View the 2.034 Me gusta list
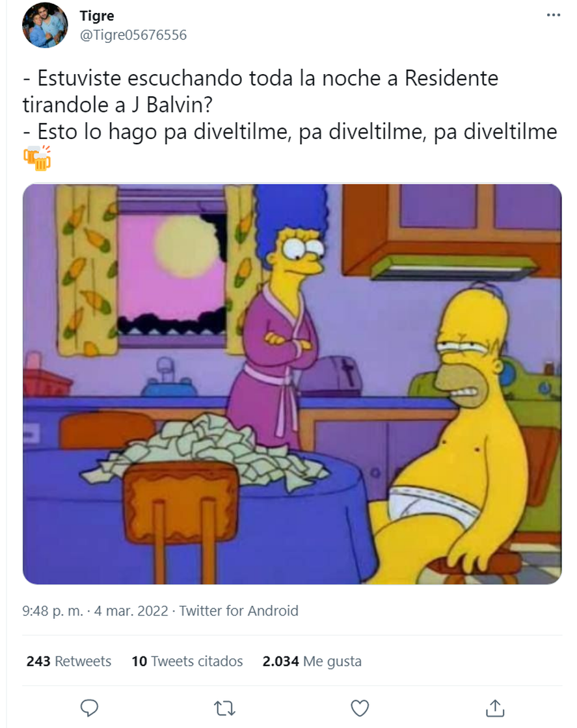577x728 pixels. coord(312,661)
